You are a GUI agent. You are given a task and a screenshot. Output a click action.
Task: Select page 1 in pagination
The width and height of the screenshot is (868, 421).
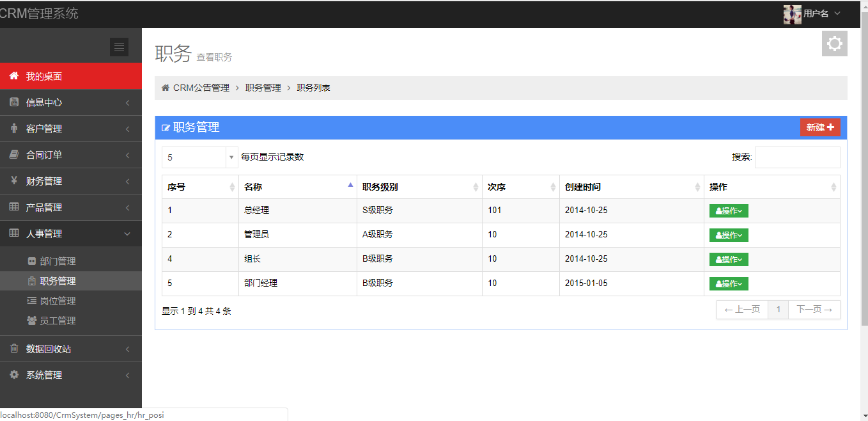pyautogui.click(x=779, y=310)
